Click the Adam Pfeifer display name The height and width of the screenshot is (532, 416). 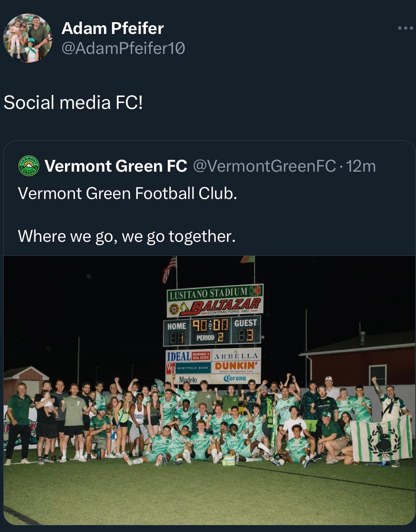click(112, 28)
